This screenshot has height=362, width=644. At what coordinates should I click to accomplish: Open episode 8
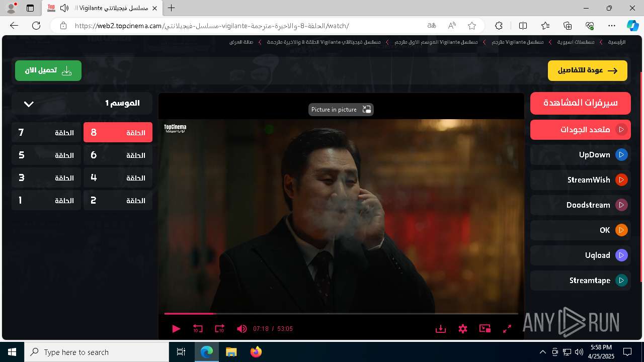[x=118, y=133]
